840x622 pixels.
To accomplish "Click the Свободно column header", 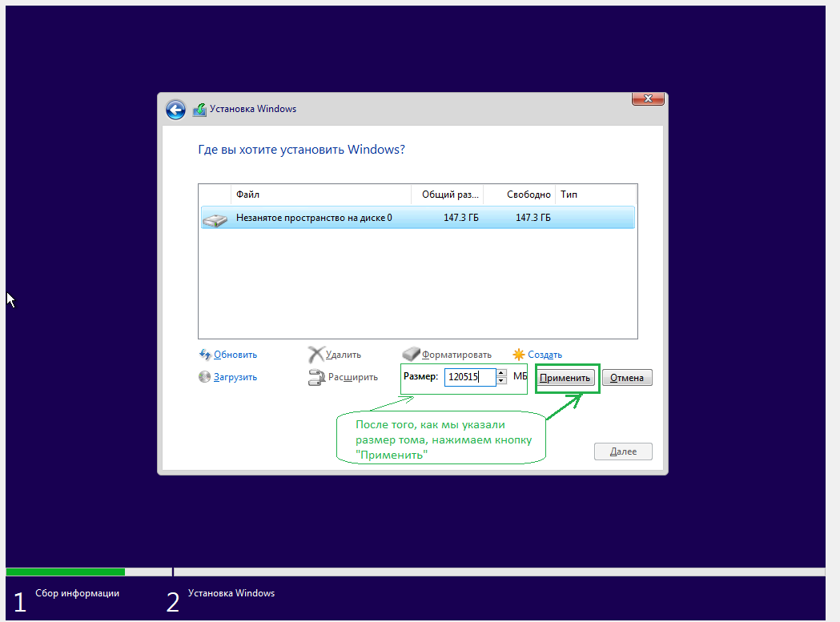I will (x=519, y=195).
